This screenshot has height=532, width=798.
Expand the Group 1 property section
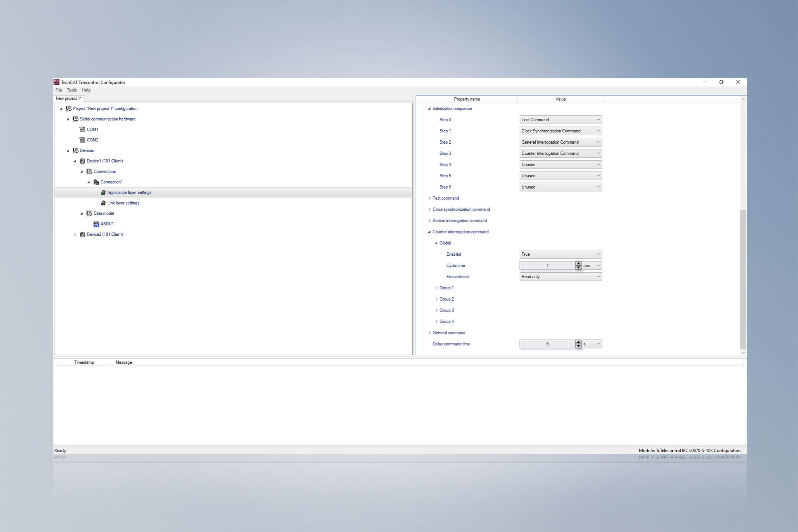pos(436,288)
